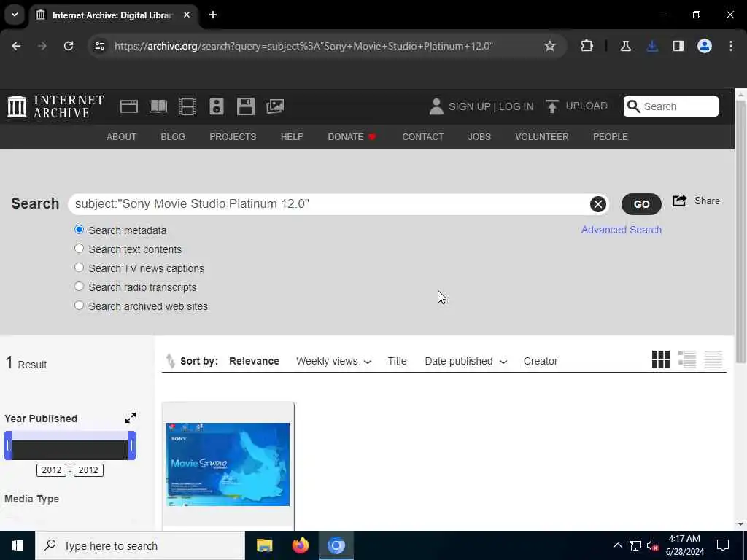Screen dimensions: 747x560
Task: Open the DONATE menu item
Action: pyautogui.click(x=352, y=136)
